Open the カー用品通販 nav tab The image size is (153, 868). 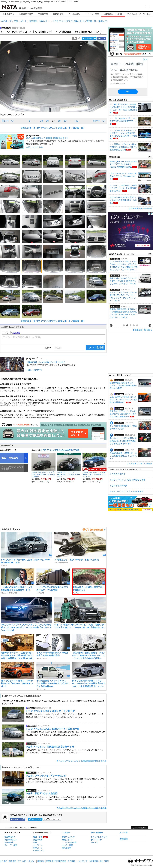[x=74, y=14]
